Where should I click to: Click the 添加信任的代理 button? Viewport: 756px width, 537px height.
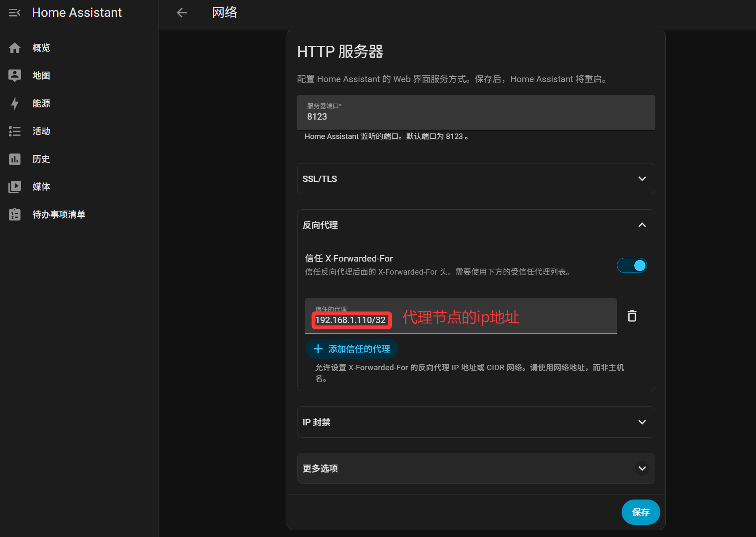(x=351, y=349)
